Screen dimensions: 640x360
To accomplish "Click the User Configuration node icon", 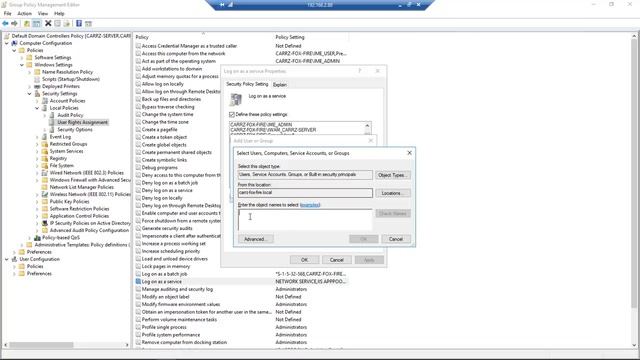I will click(14, 259).
